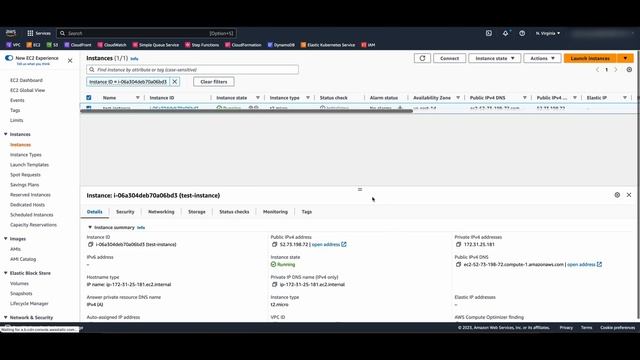This screenshot has width=640, height=360.
Task: Collapse Elastic Block Store sidebar section
Action: (x=6, y=273)
